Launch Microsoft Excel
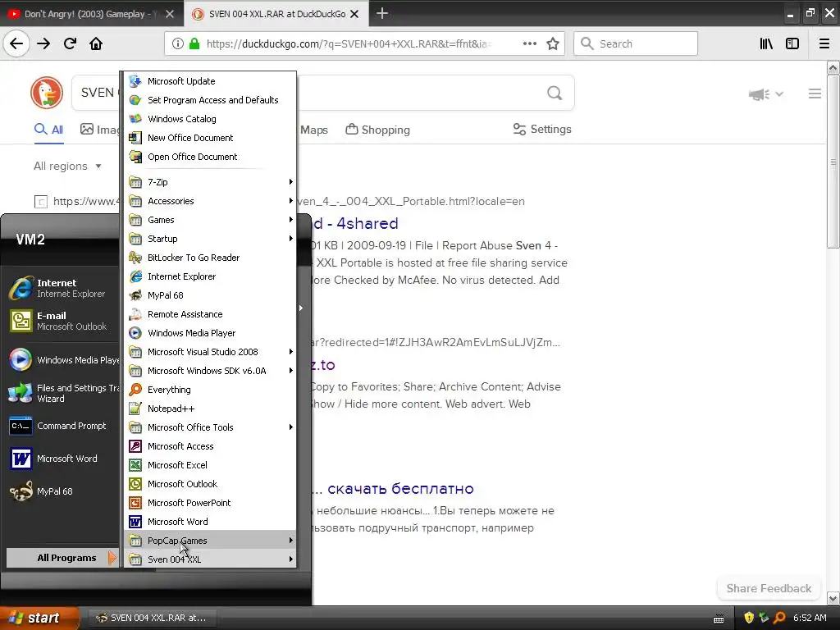Screen dimensions: 840x630 pyautogui.click(x=210, y=465)
